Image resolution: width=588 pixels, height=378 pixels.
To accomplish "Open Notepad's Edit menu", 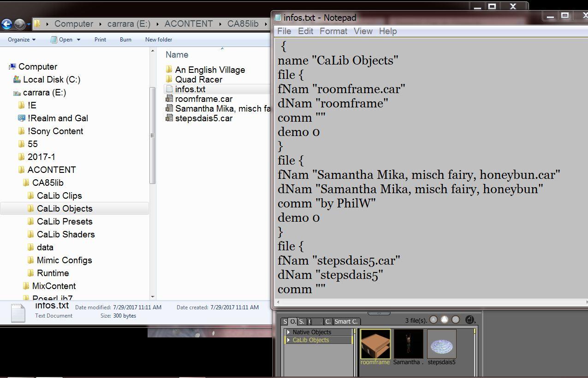I will tap(305, 31).
